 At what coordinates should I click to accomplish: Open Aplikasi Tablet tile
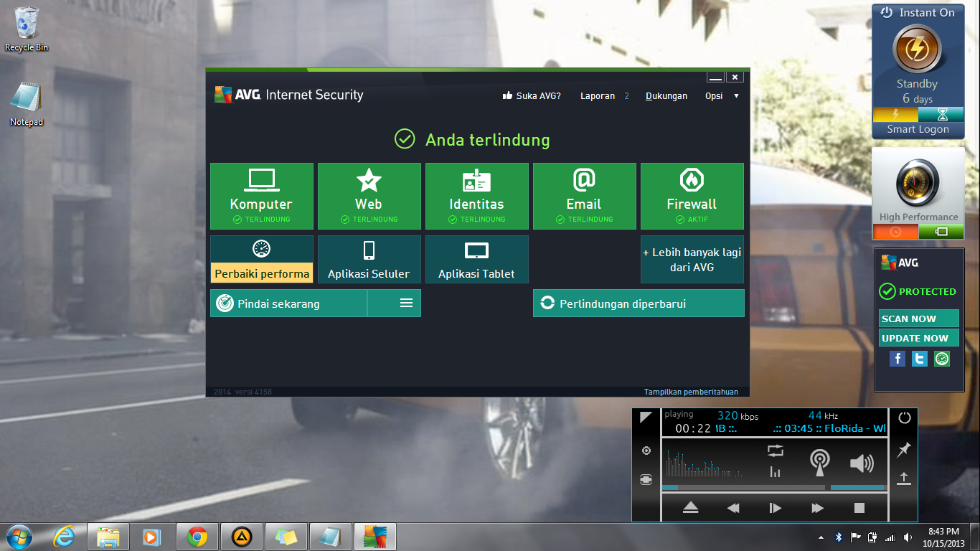(477, 259)
